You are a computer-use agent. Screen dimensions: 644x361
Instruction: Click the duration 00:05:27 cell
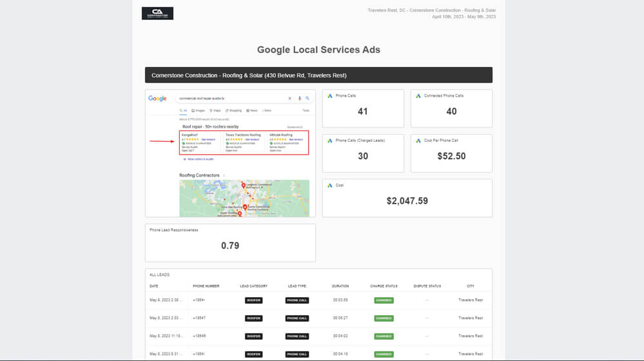click(x=340, y=318)
